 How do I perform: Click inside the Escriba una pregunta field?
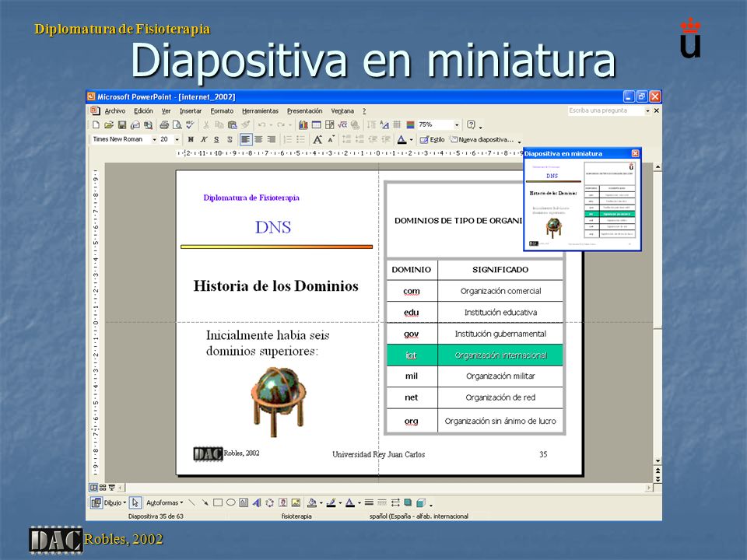[x=605, y=110]
